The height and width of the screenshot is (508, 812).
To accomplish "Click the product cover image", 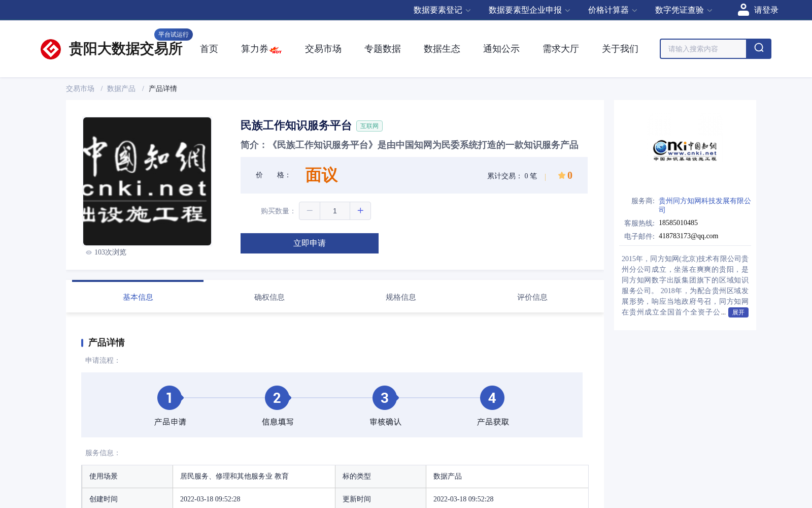I will tap(147, 181).
